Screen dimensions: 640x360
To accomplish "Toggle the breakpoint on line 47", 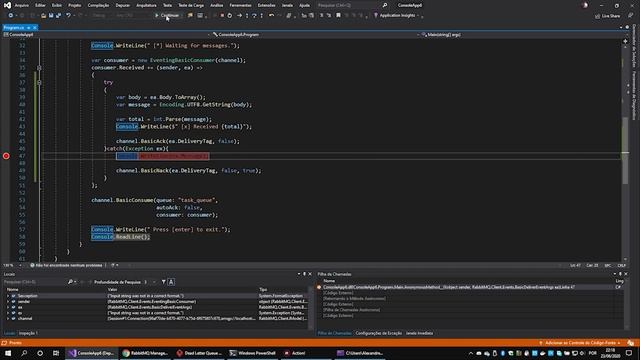I will click(x=6, y=156).
